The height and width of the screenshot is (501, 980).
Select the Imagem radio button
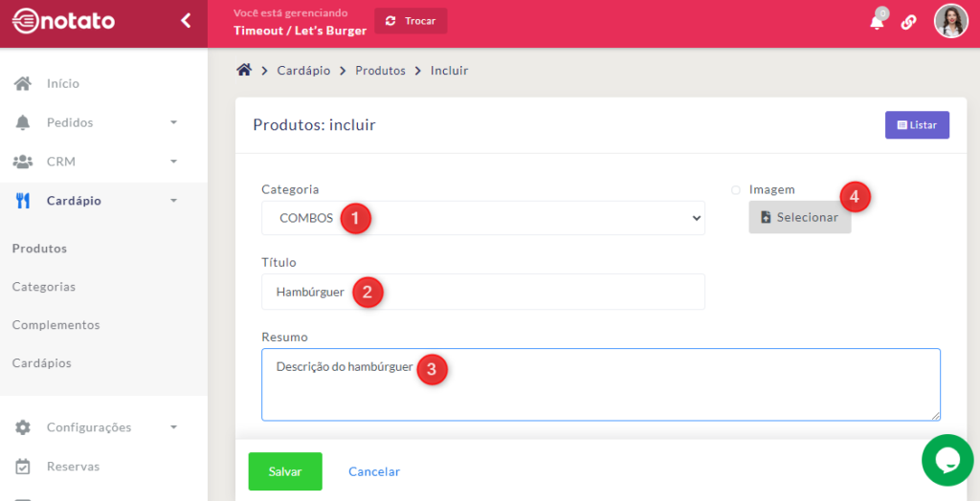tap(736, 190)
